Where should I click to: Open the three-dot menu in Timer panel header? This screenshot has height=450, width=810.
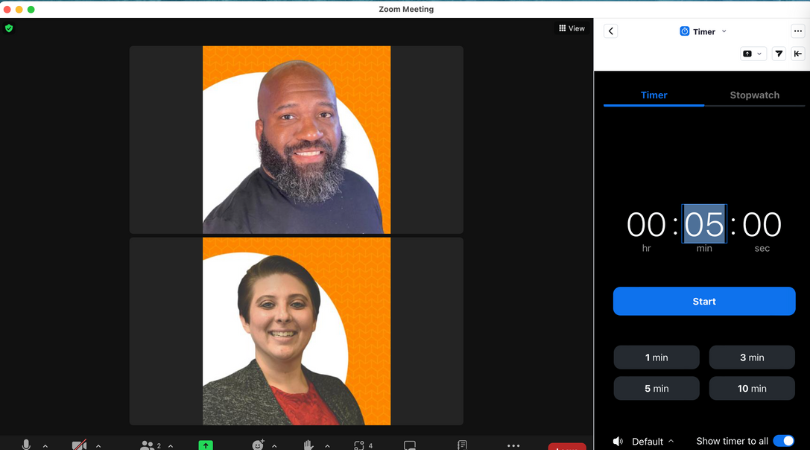(x=797, y=31)
